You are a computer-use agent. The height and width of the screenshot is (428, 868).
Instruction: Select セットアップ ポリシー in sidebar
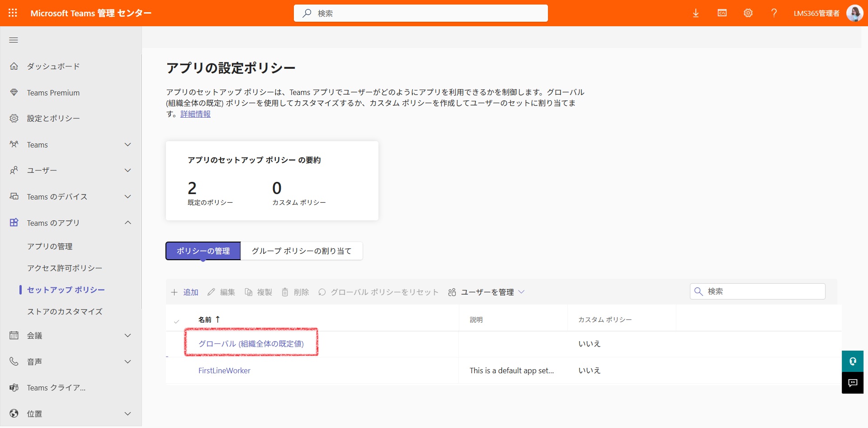(66, 290)
